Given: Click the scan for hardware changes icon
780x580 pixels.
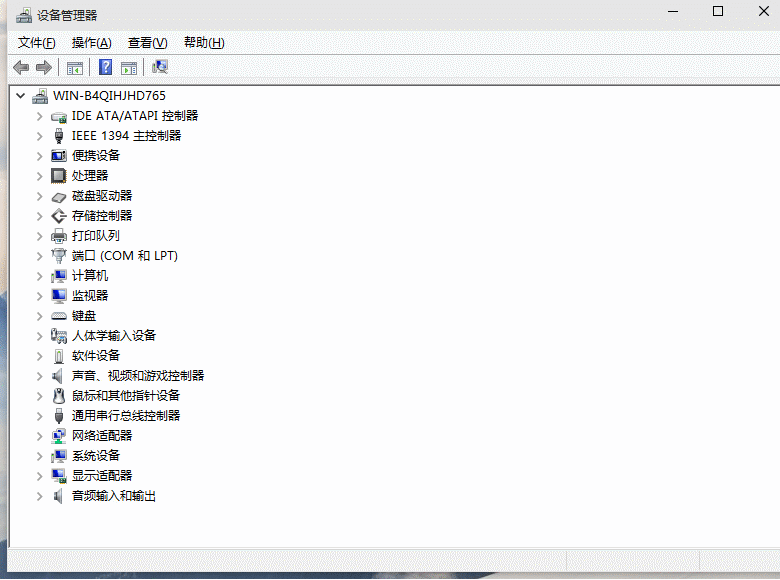Looking at the screenshot, I should click(x=160, y=67).
